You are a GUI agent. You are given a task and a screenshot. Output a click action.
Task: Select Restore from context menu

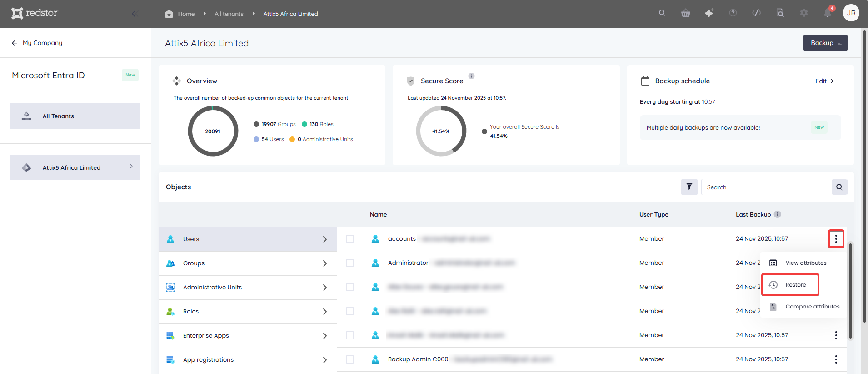(790, 285)
